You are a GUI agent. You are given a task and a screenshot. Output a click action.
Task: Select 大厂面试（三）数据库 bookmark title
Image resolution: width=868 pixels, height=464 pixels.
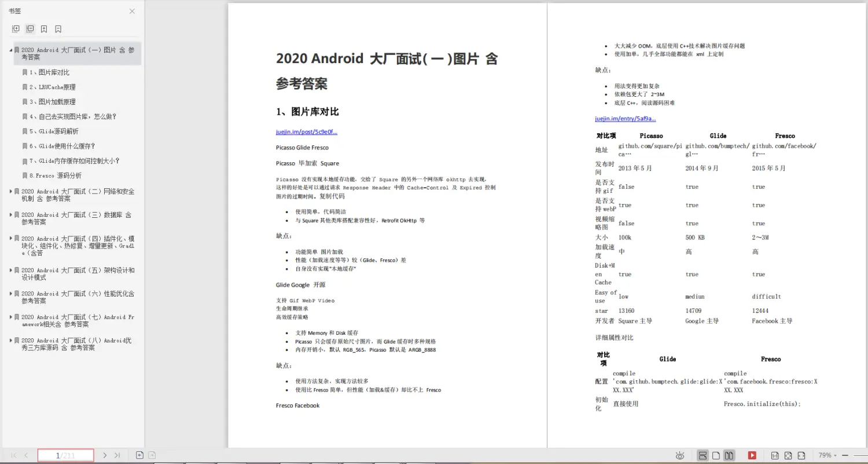[76, 218]
